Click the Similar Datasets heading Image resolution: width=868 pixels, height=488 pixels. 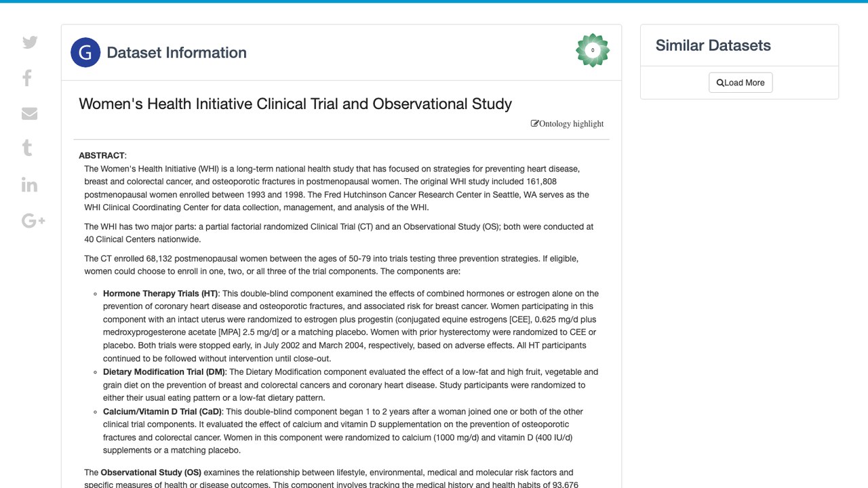(713, 45)
